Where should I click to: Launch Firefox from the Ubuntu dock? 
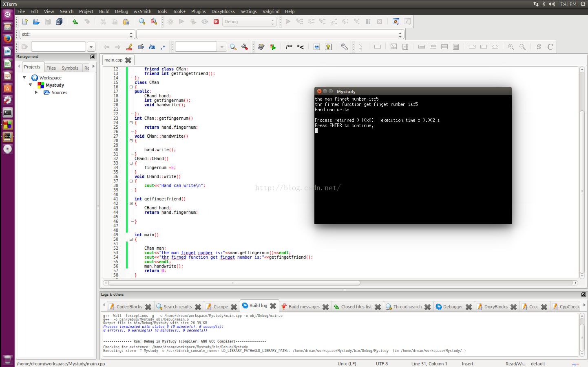(7, 39)
